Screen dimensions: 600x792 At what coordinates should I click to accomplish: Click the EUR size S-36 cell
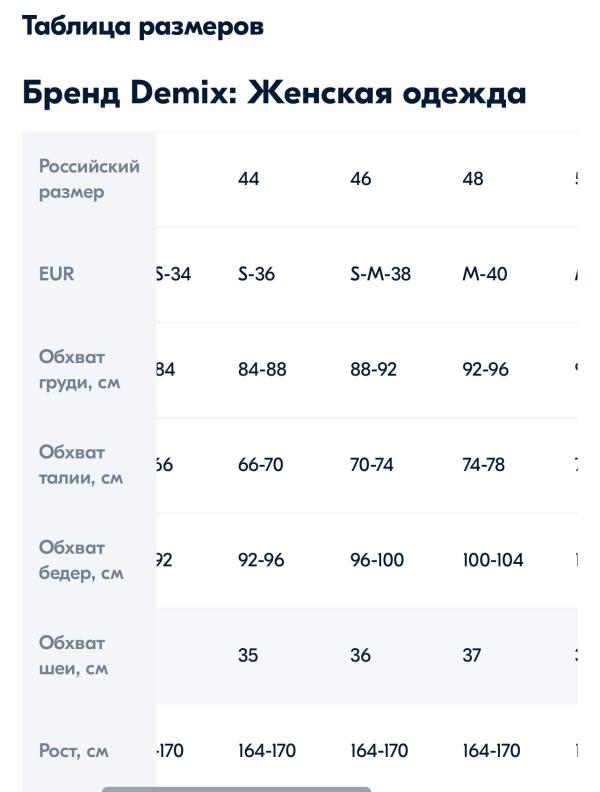click(x=257, y=274)
